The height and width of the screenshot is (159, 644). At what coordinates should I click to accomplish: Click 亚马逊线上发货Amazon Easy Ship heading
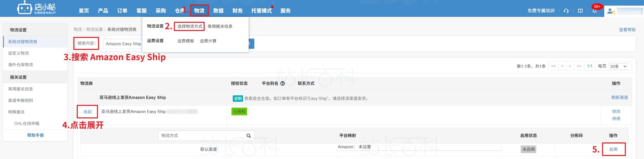click(x=133, y=97)
